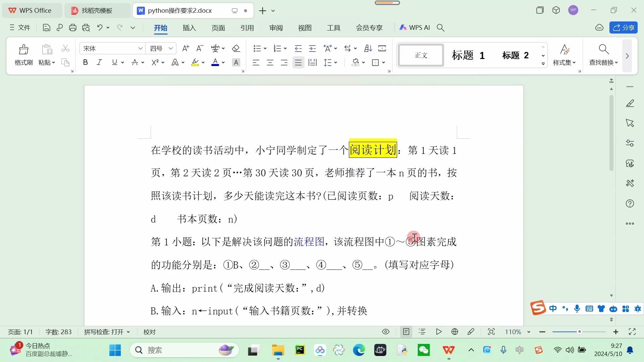644x362 pixels.
Task: Sort paragraphs with the sort icon
Action: pyautogui.click(x=368, y=48)
